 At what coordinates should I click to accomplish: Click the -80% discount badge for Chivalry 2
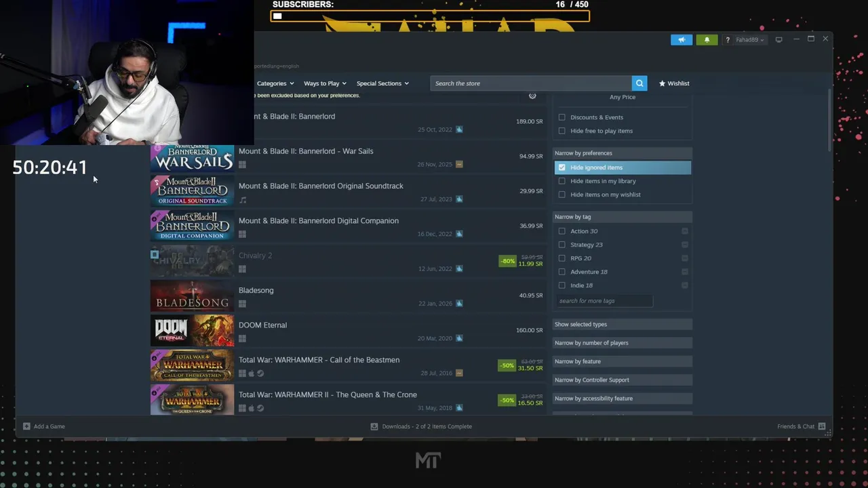[507, 261]
